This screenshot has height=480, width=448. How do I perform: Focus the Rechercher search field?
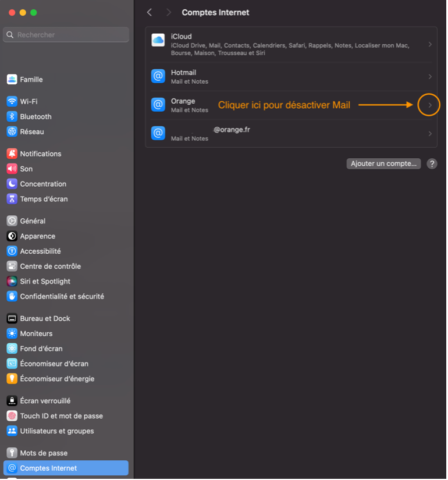pyautogui.click(x=66, y=35)
